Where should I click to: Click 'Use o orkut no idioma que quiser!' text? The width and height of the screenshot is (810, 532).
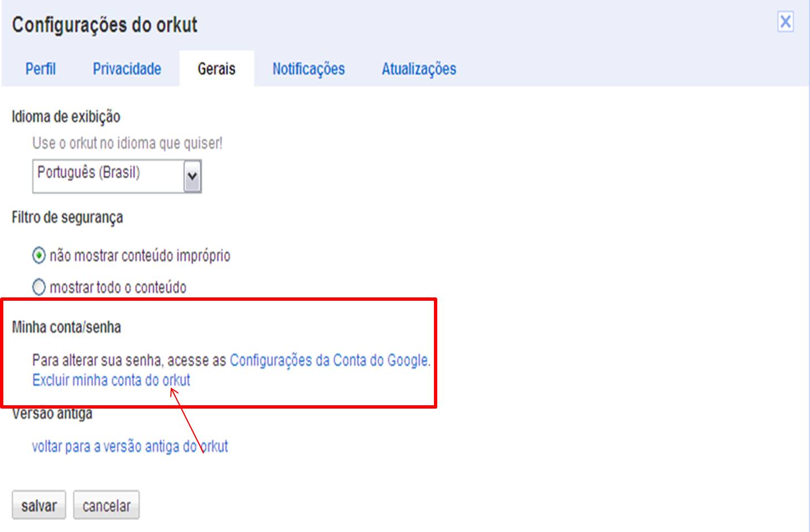[127, 143]
